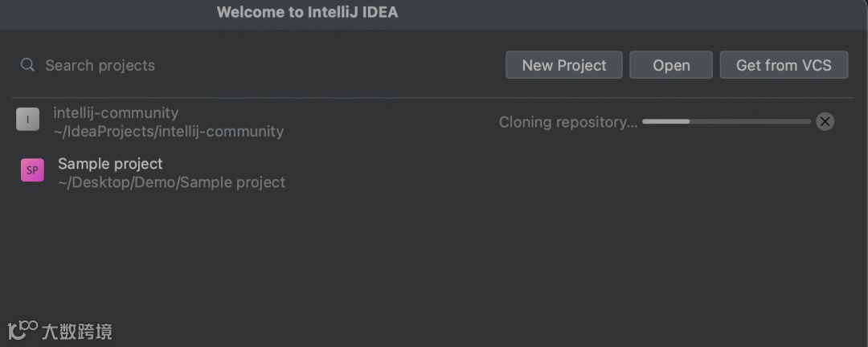
Task: Select the intellij-community project name
Action: pos(116,112)
